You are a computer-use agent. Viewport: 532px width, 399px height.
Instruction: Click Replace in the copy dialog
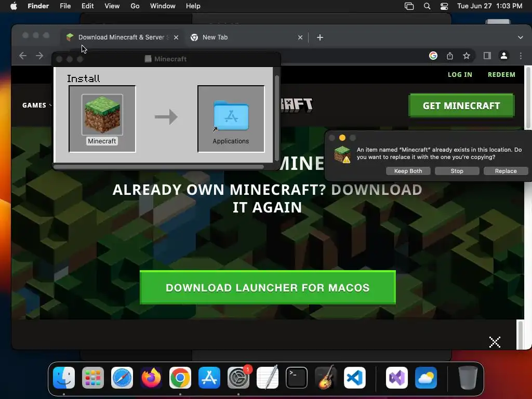coord(506,171)
